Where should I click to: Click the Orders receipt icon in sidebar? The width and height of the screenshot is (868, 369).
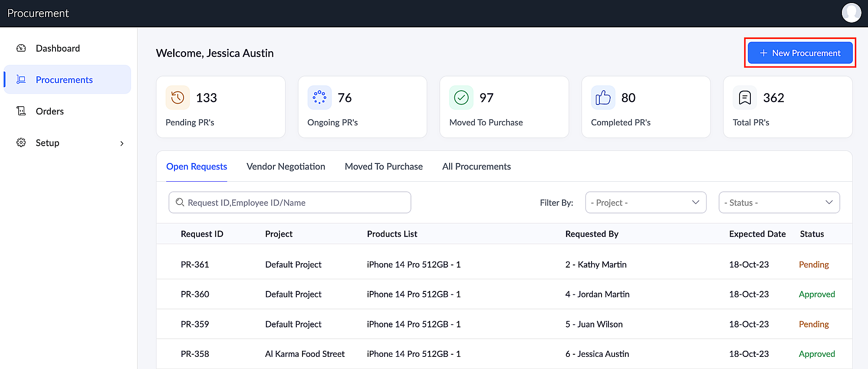tap(21, 111)
